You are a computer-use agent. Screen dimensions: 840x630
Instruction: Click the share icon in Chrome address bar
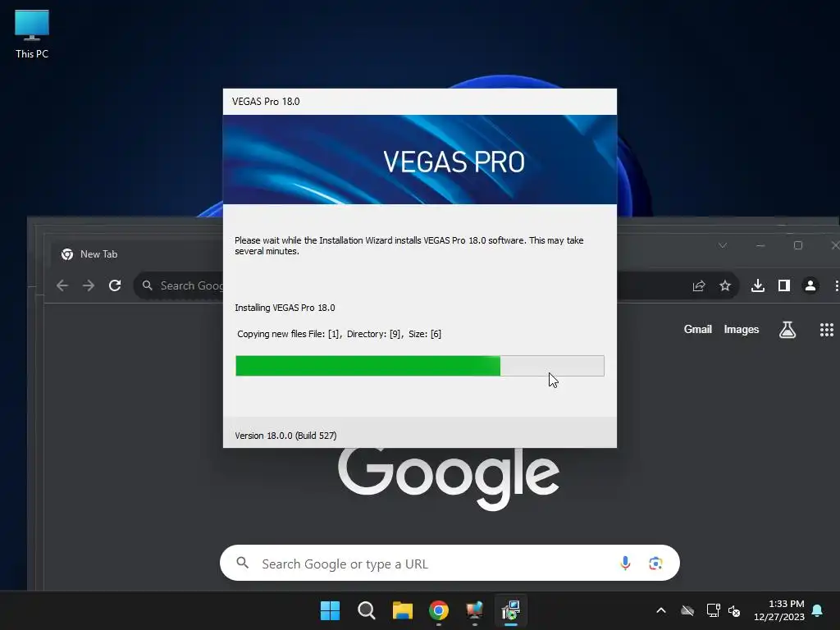point(699,286)
